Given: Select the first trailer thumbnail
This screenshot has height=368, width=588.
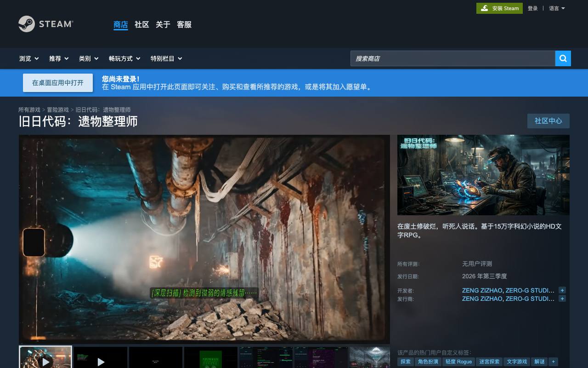Looking at the screenshot, I should pyautogui.click(x=45, y=357).
